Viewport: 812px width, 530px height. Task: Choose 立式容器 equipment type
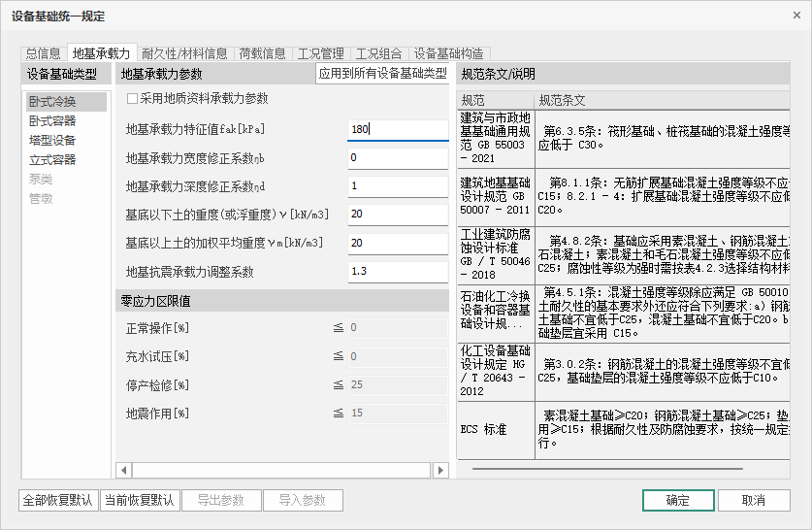(66, 159)
